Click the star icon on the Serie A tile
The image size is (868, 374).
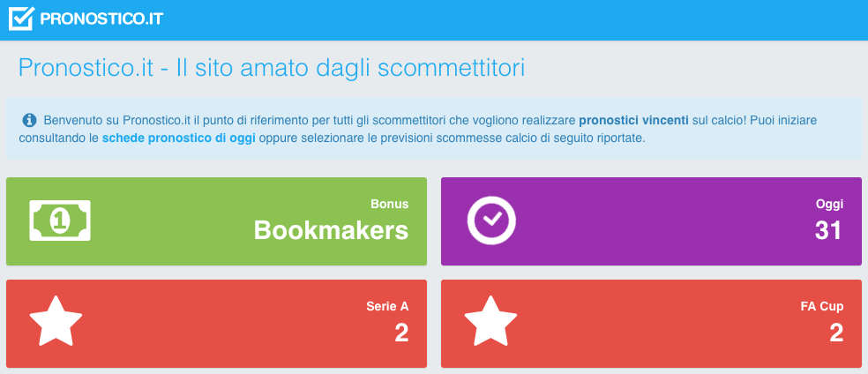click(x=56, y=321)
